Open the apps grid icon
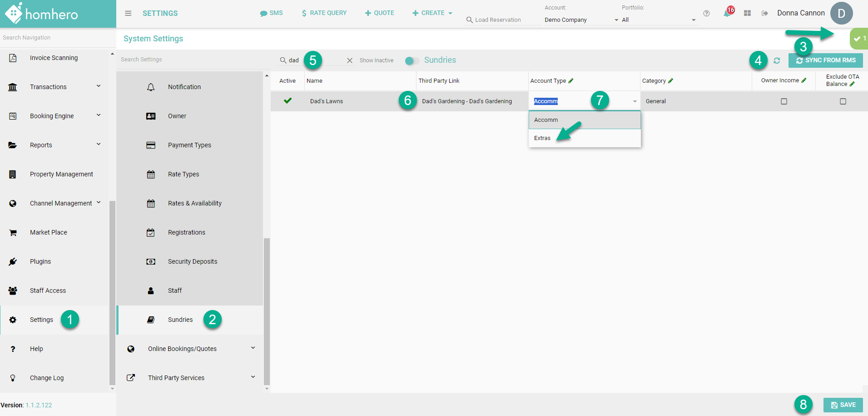Viewport: 868px width, 416px height. point(747,13)
